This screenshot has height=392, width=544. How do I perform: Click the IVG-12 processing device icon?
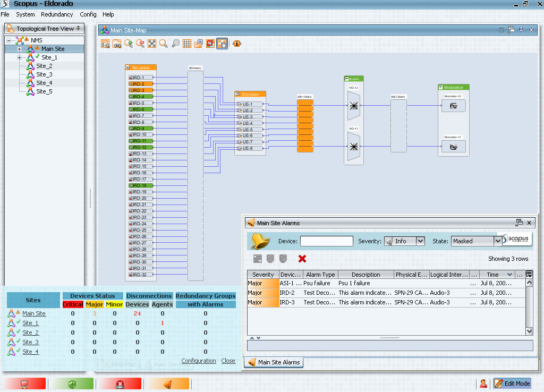354,106
